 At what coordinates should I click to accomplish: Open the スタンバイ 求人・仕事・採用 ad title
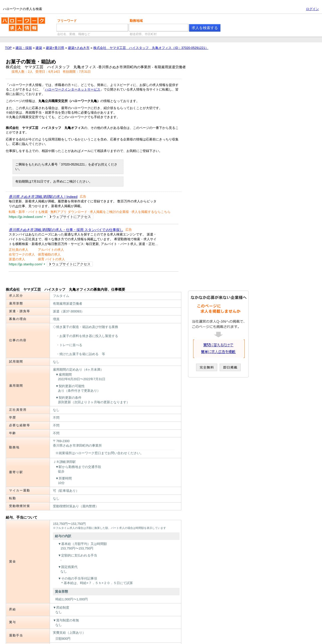(x=66, y=230)
